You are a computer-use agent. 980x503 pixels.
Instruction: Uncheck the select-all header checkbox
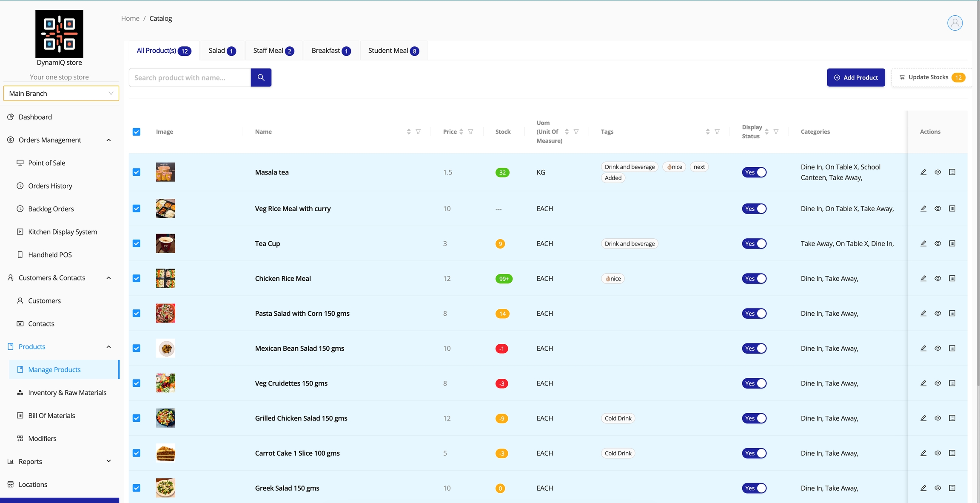pyautogui.click(x=137, y=132)
